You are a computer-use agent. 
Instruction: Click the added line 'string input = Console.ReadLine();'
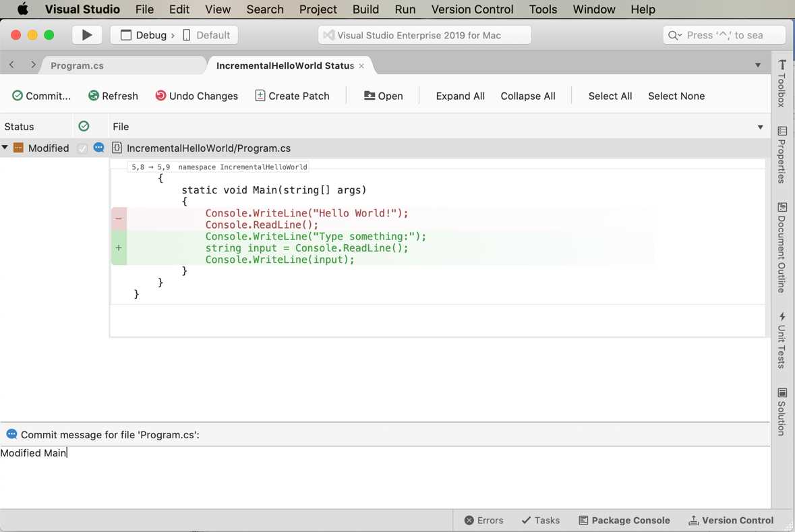click(307, 248)
